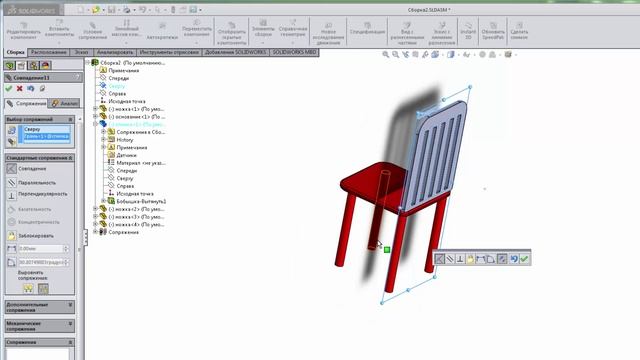This screenshot has height=360, width=640.
Task: Click the Save icon in quick toolbar
Action: [x=111, y=9]
